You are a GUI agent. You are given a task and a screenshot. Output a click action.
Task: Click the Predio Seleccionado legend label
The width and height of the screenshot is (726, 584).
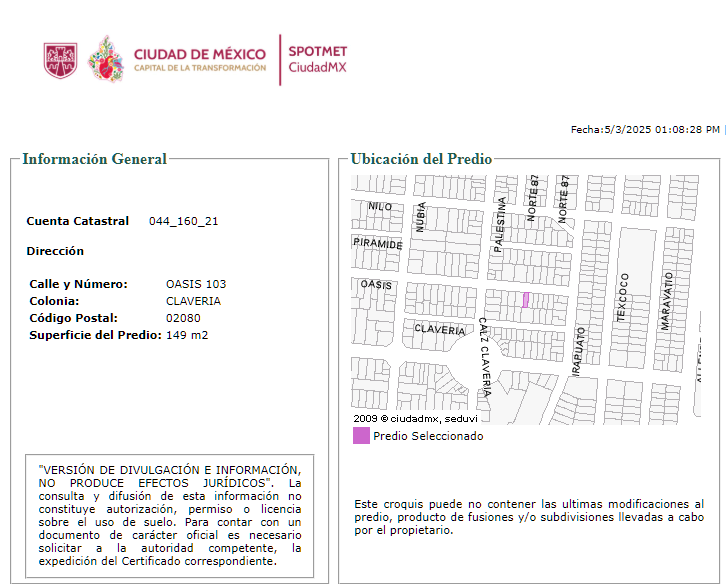point(428,436)
